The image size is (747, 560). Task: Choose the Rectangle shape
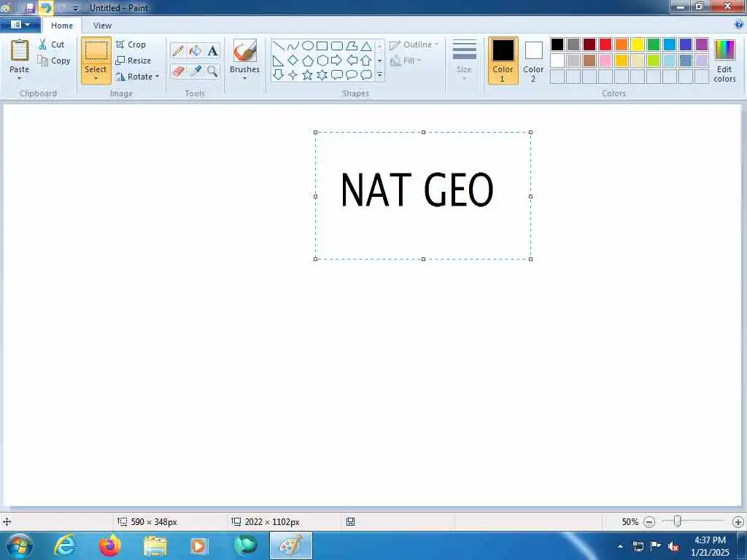pyautogui.click(x=322, y=46)
